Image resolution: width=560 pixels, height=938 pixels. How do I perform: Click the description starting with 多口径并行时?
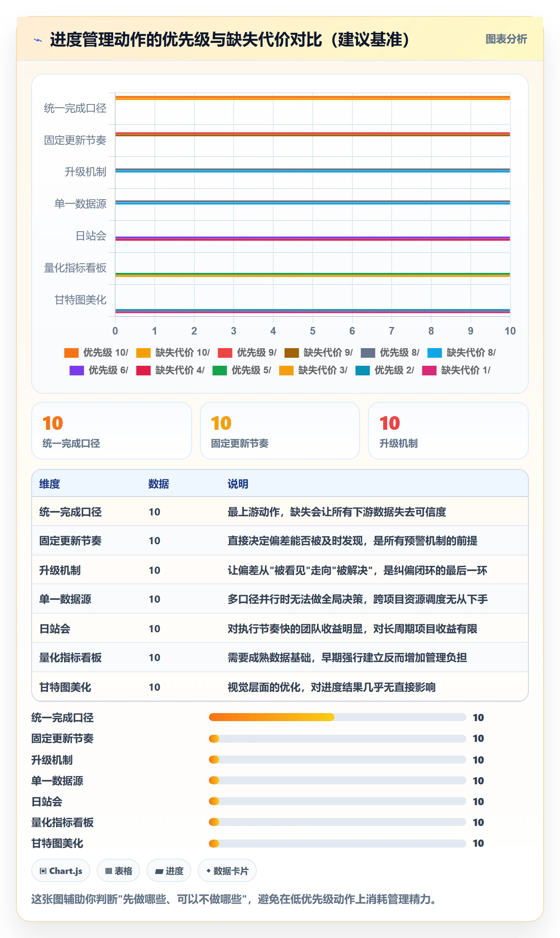[358, 599]
